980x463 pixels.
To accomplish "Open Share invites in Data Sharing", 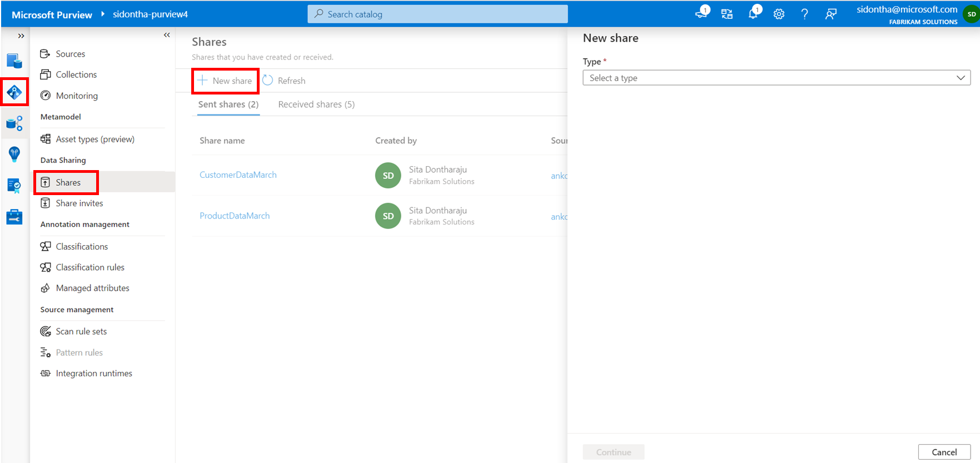I will (79, 203).
